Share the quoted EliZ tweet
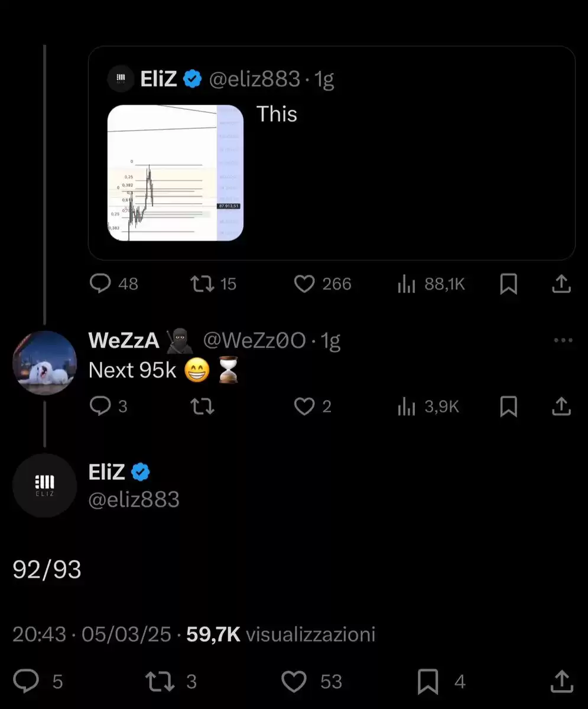588x709 pixels. coord(561,284)
